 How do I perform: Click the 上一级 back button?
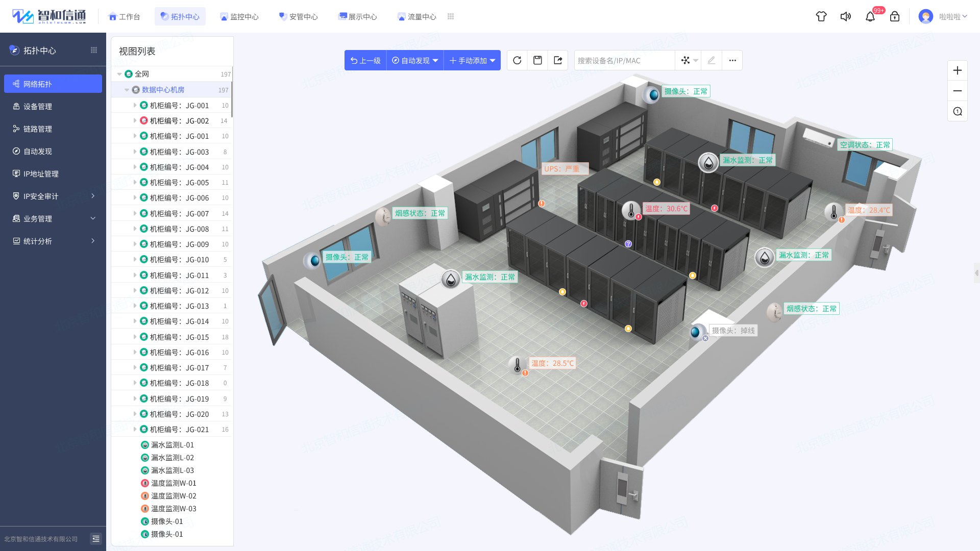pyautogui.click(x=365, y=60)
